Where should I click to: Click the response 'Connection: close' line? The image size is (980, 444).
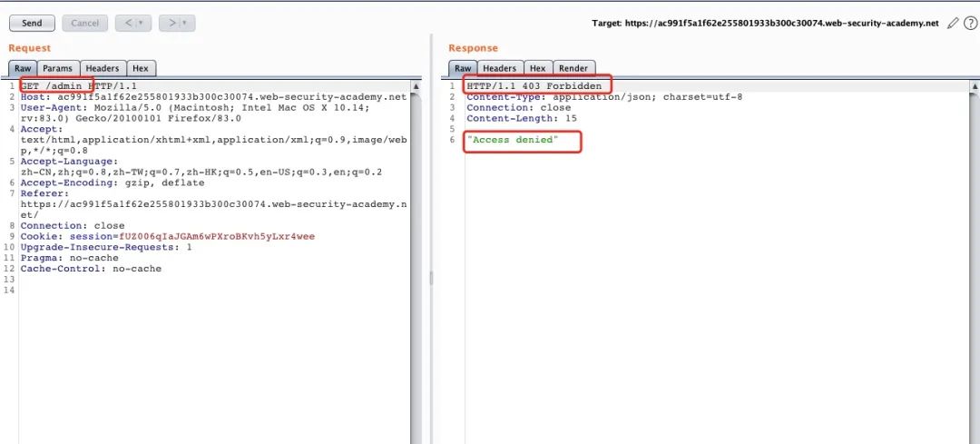[519, 107]
